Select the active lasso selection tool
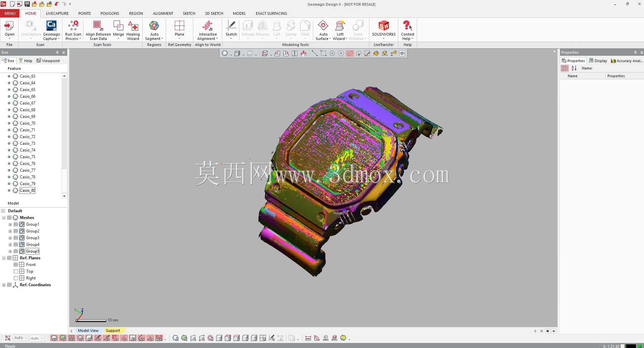The width and height of the screenshot is (644, 348). [x=350, y=53]
